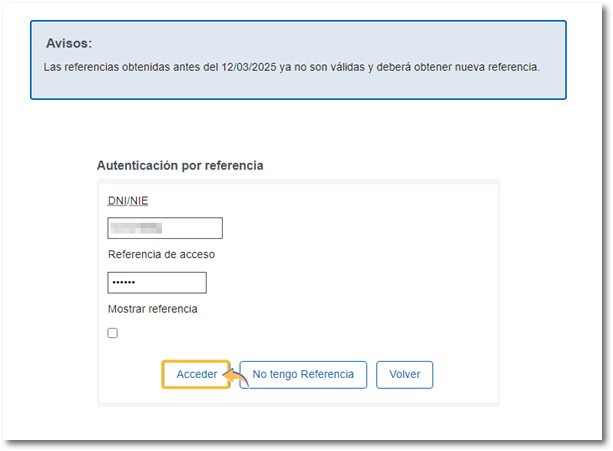Click the notice text about invalid references

[292, 68]
